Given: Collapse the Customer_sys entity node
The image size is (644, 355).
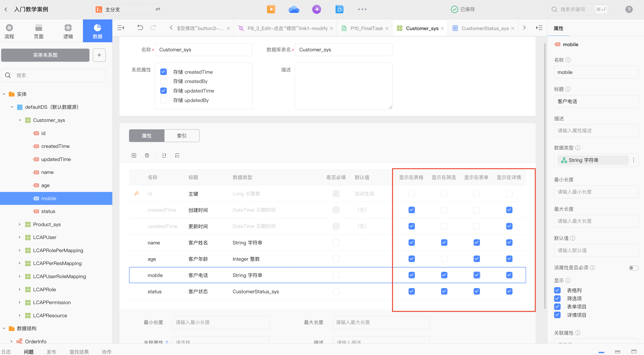Looking at the screenshot, I should tap(20, 120).
